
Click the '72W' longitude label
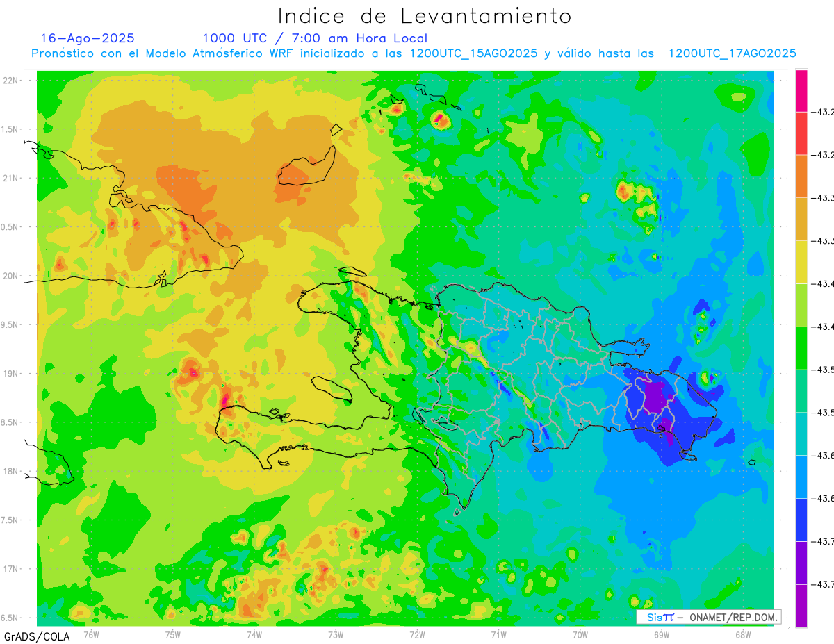(417, 635)
